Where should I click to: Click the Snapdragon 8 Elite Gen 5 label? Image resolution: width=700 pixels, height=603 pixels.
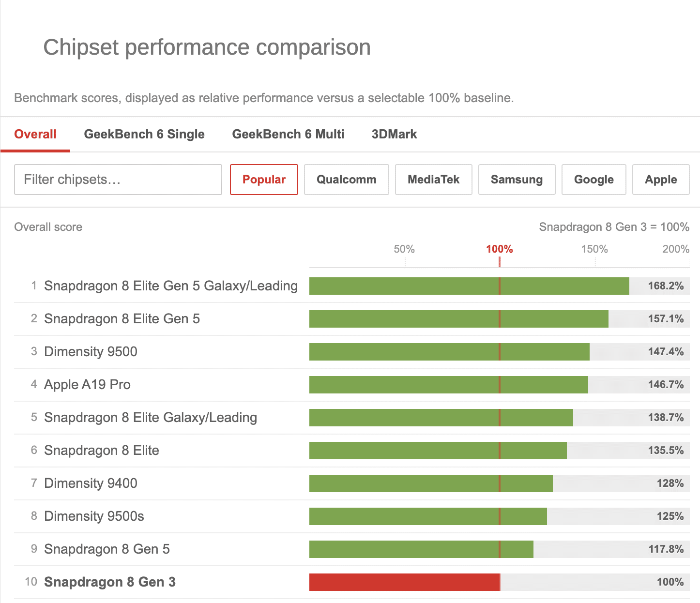[x=122, y=319]
